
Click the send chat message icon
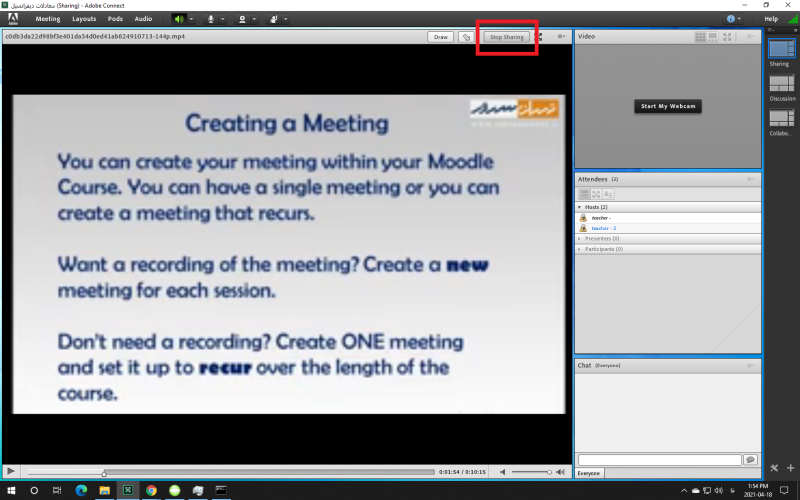(x=750, y=459)
